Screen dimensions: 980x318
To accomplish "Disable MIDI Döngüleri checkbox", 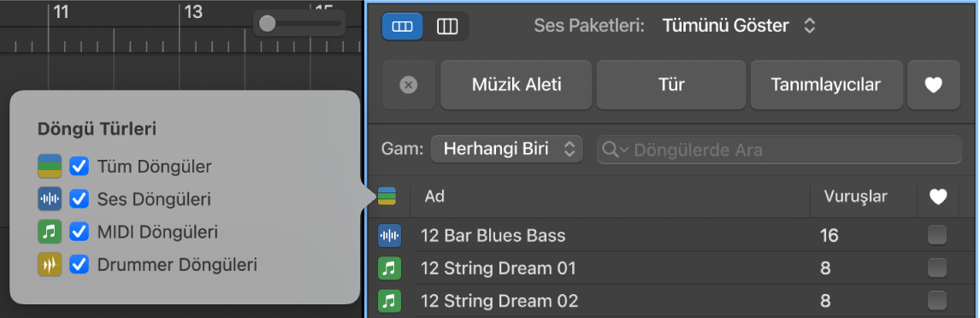I will click(x=78, y=232).
